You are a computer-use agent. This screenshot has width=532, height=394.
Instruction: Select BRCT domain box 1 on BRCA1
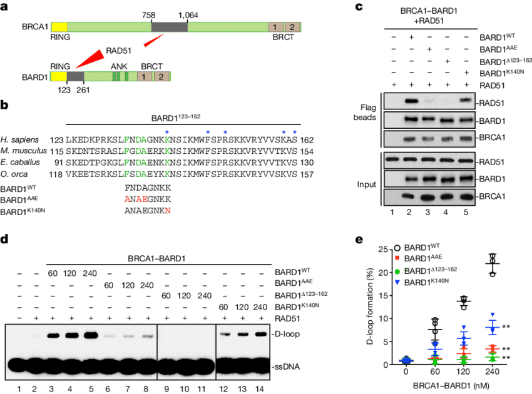(274, 27)
